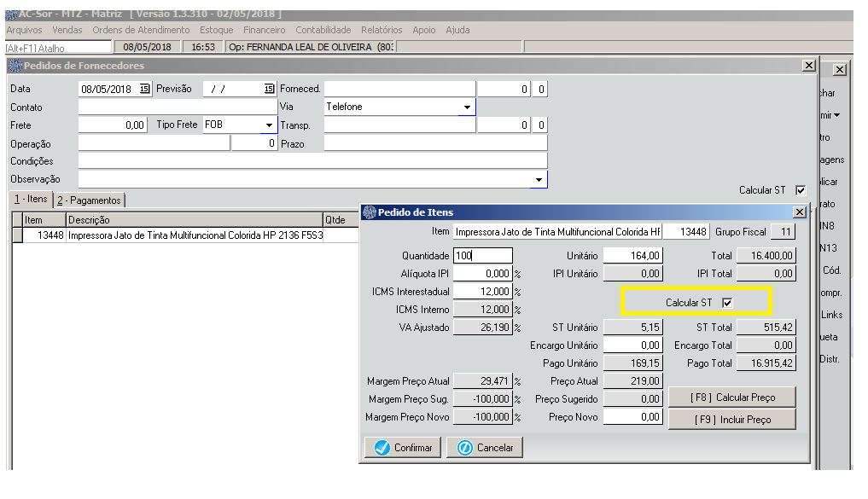
Task: Open the Arquivos menu
Action: point(25,30)
